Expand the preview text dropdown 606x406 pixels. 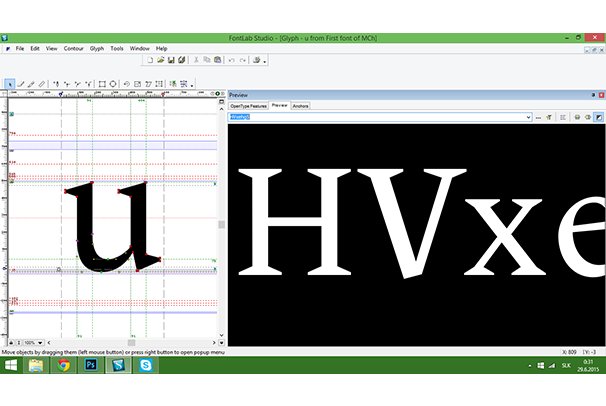[526, 117]
